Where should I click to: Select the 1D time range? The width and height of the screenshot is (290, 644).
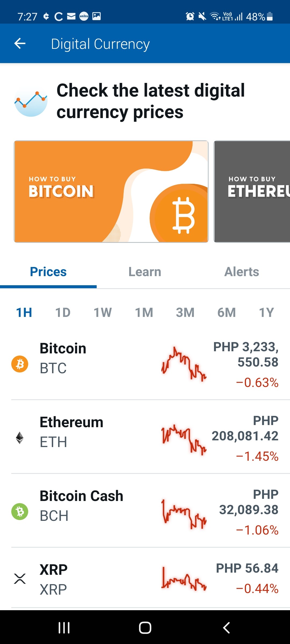[x=63, y=313]
